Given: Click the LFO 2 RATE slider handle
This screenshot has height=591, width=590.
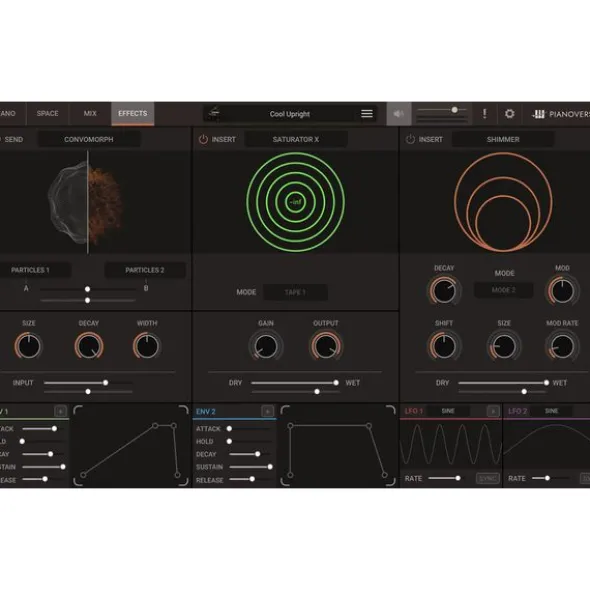Looking at the screenshot, I should click(x=547, y=478).
